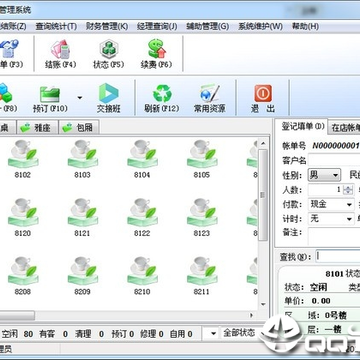Screen dimensions: 360x360
Task: Open the 经理查询(J) menu
Action: click(157, 26)
